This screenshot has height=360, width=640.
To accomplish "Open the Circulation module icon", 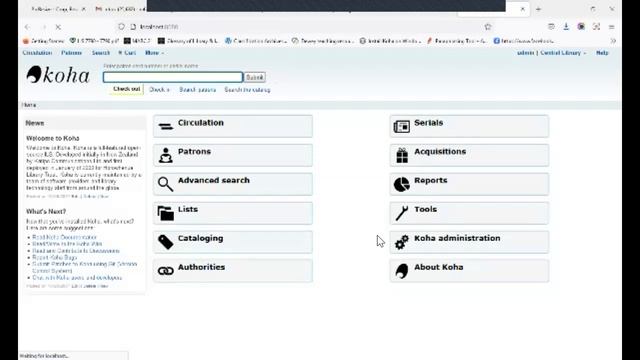I will pyautogui.click(x=166, y=127).
